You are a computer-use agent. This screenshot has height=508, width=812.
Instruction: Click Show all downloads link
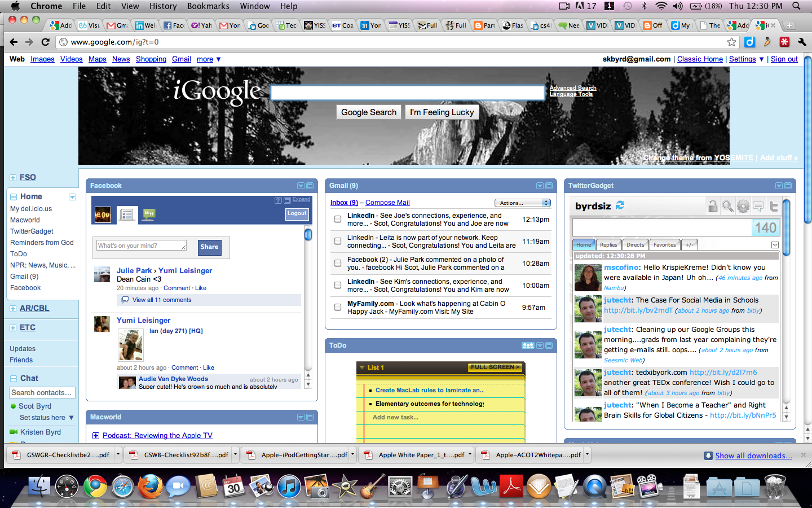[753, 456]
